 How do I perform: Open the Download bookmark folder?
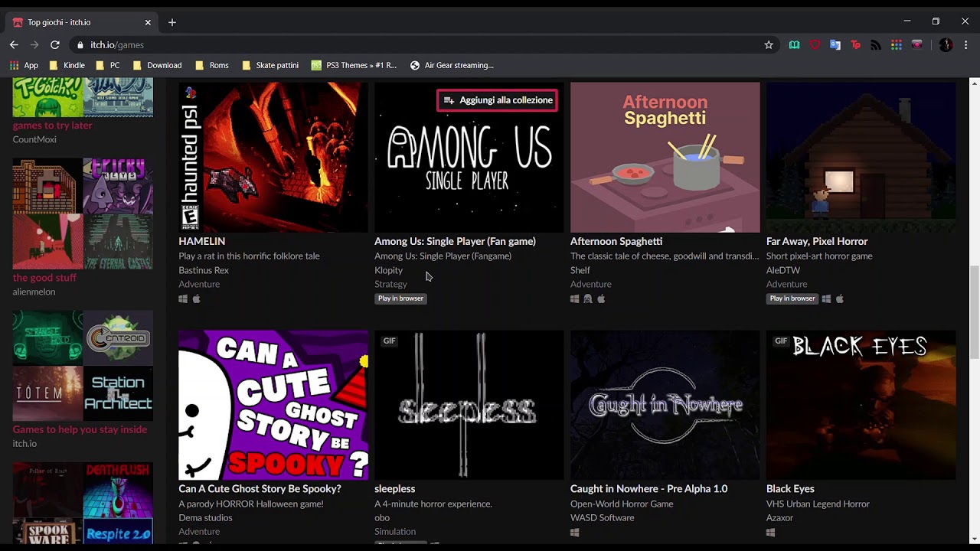click(158, 65)
